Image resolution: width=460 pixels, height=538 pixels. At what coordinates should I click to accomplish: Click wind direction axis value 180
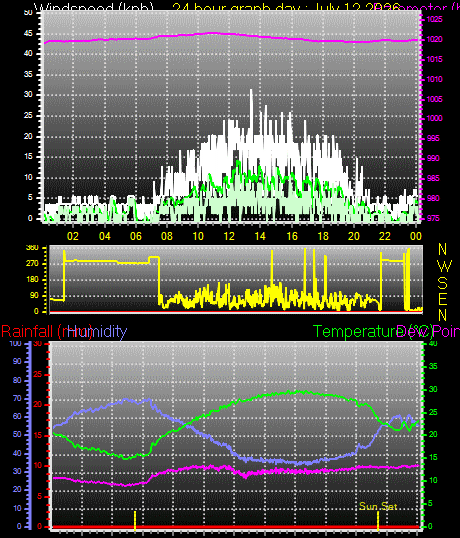(32, 279)
